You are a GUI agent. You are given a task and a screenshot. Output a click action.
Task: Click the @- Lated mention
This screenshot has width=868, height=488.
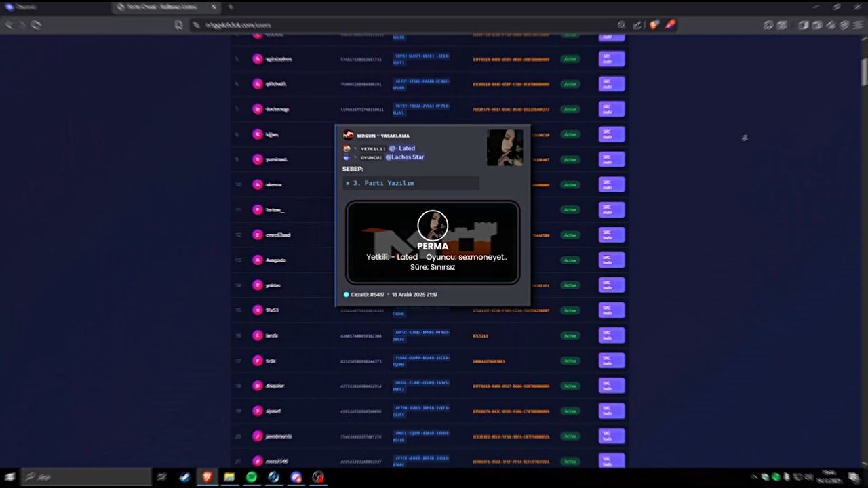click(402, 148)
